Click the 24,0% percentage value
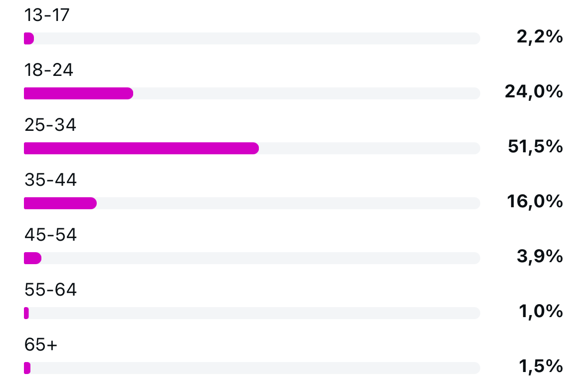The image size is (588, 391). [534, 92]
